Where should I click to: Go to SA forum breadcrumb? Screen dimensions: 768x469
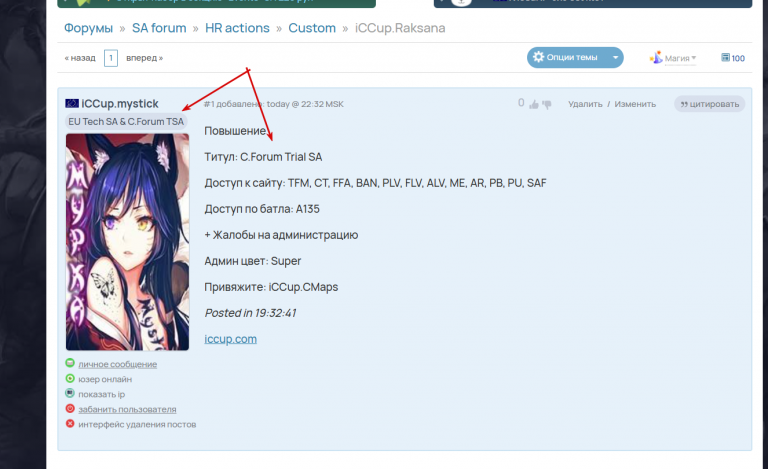[x=159, y=28]
